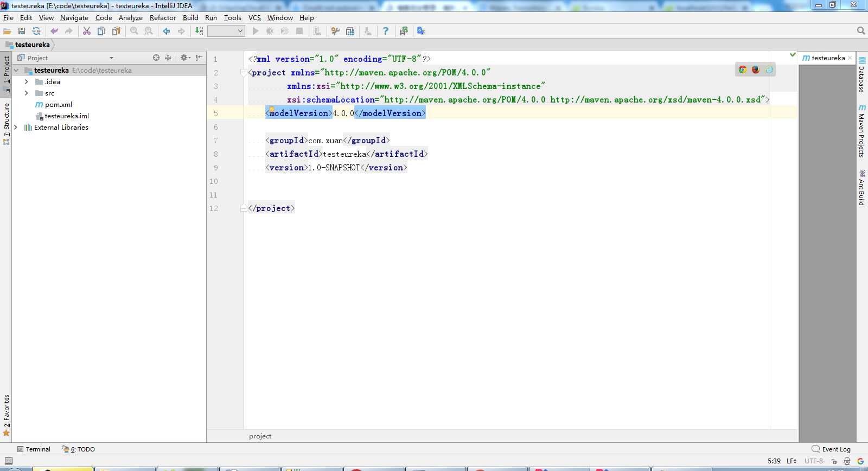The height and width of the screenshot is (471, 868).
Task: Click the Redo arrow icon
Action: click(68, 31)
